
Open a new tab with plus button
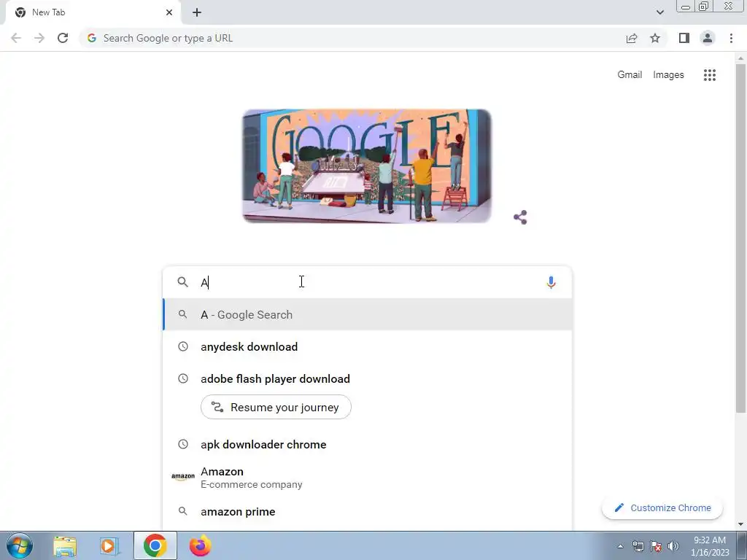tap(197, 12)
